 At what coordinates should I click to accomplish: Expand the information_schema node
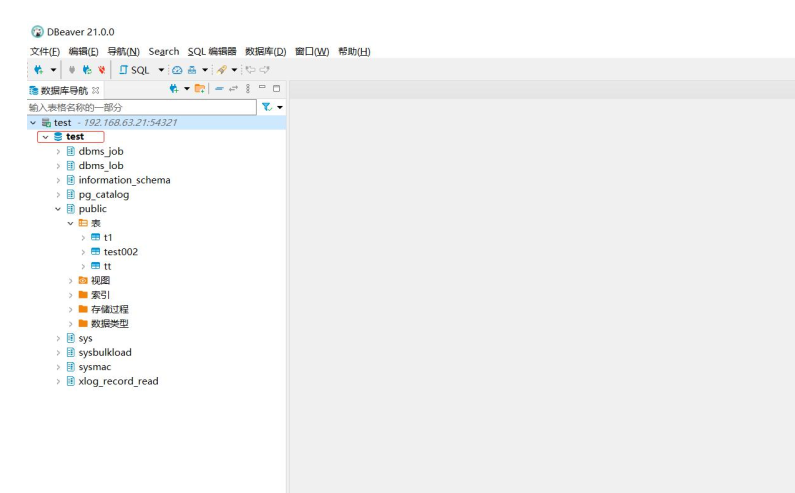click(58, 180)
